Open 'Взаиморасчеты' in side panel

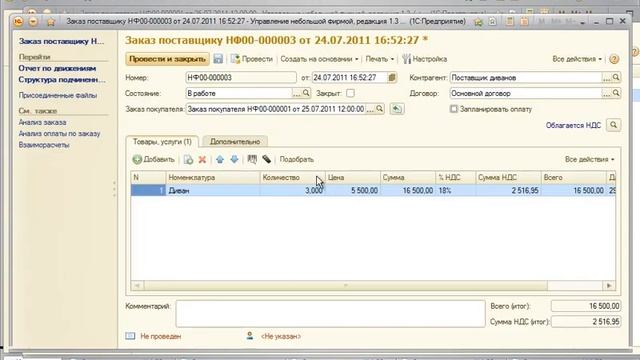pos(44,145)
